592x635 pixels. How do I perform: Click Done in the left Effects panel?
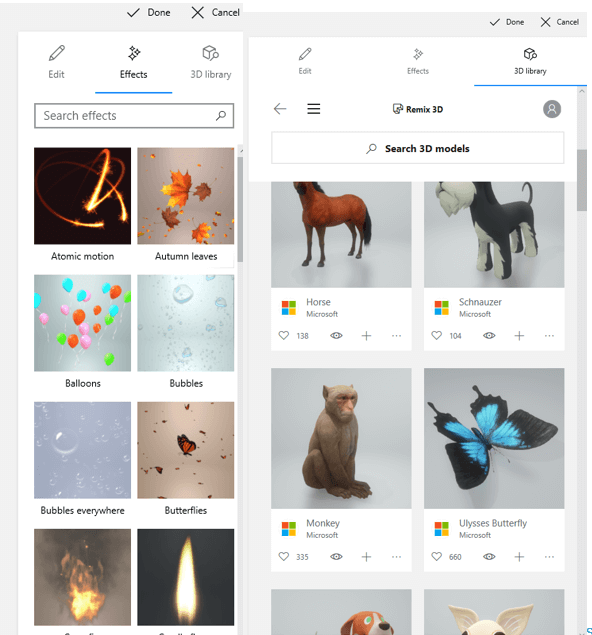tap(149, 13)
